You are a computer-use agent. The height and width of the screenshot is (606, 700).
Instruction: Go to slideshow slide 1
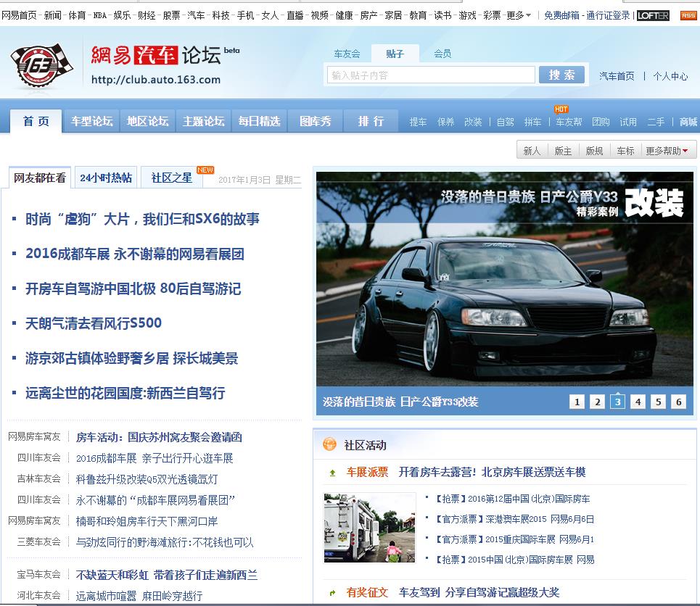(577, 402)
